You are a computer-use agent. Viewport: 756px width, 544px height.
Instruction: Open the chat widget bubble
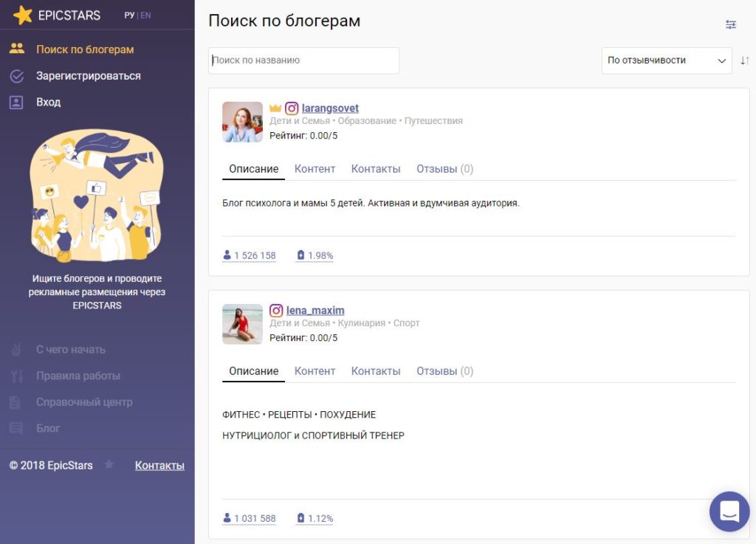click(x=729, y=512)
